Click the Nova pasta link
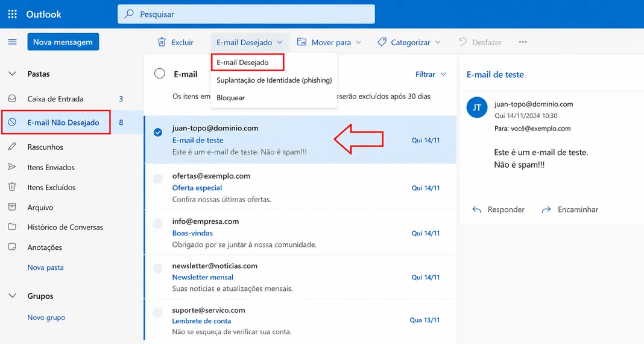The image size is (644, 344). 46,267
